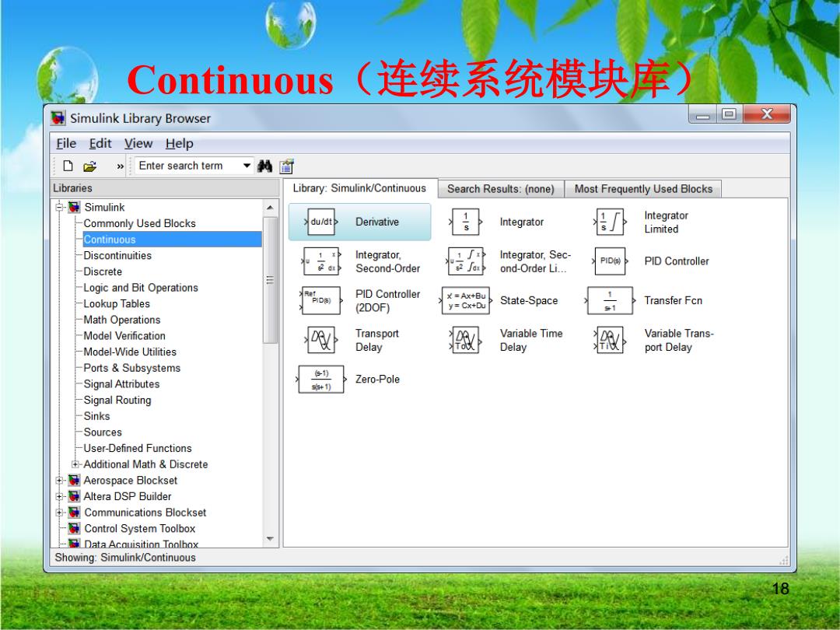
Task: Open the View menu
Action: [x=138, y=144]
